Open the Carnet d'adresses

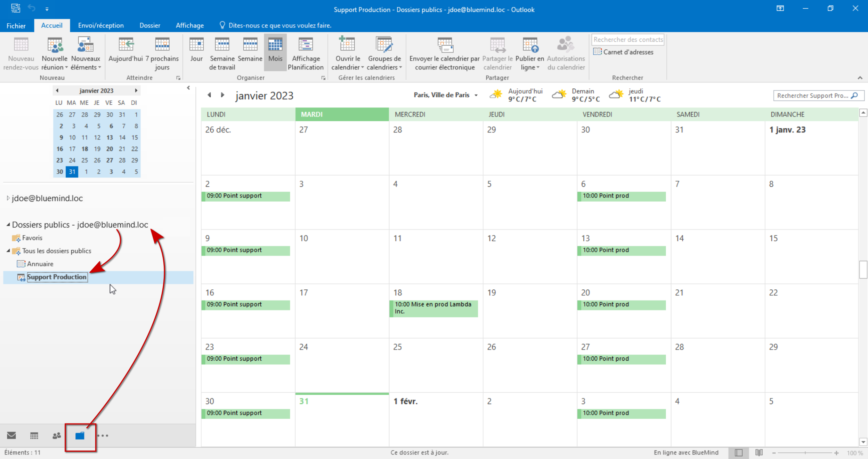tap(623, 52)
